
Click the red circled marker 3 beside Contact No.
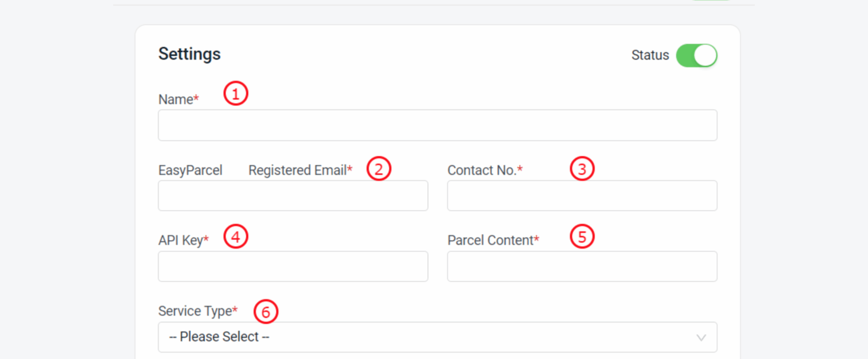pos(583,169)
